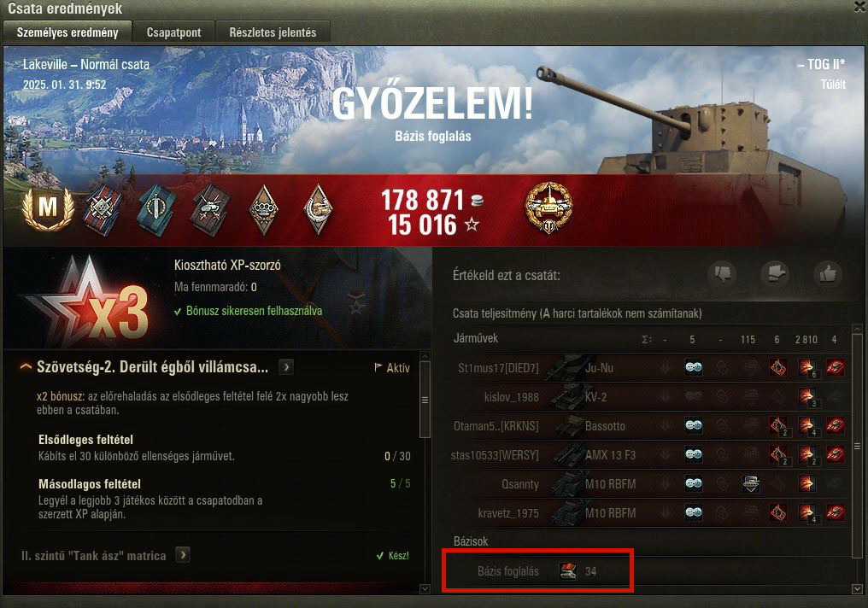Switch to the Csapatpont tab
868x608 pixels.
pos(173,32)
